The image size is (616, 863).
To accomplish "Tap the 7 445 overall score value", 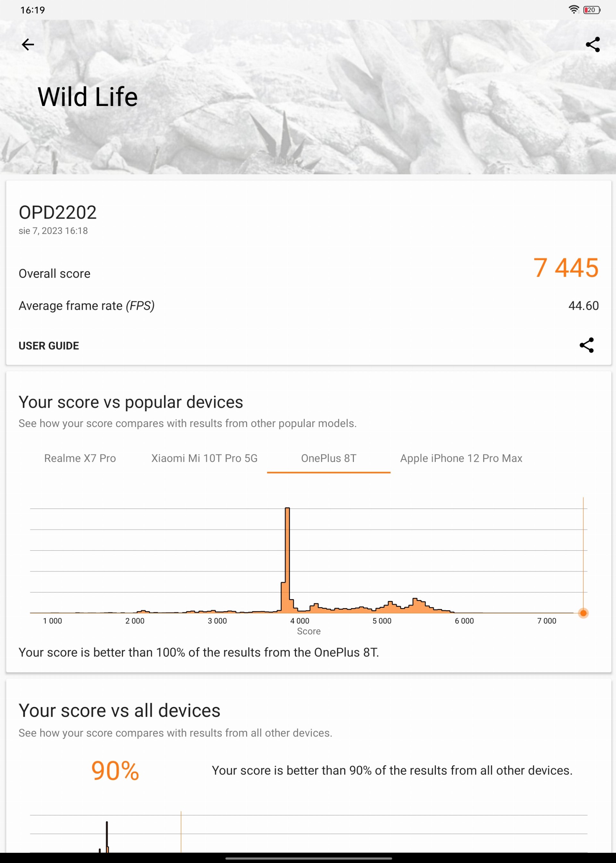I will tap(566, 268).
